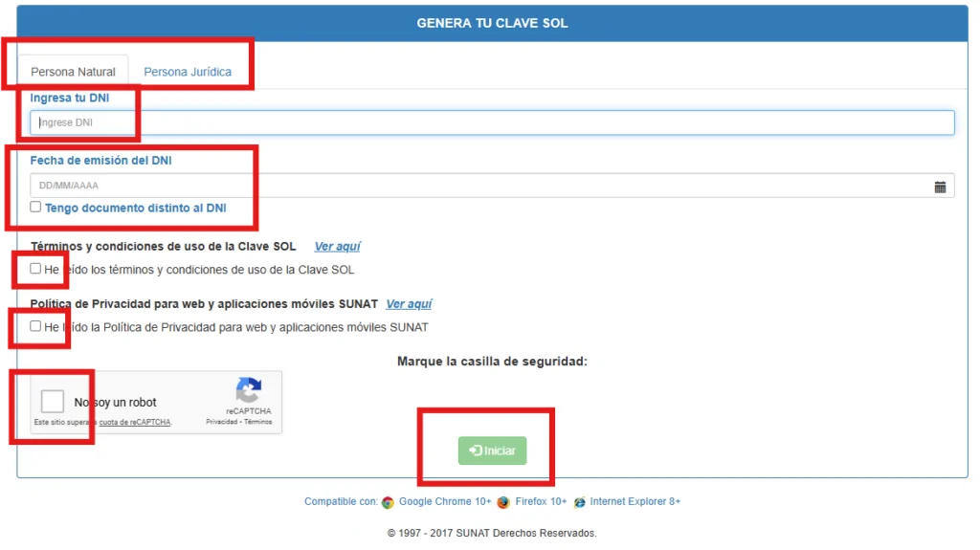Tick the Política de Privacidad checkbox

pyautogui.click(x=35, y=326)
